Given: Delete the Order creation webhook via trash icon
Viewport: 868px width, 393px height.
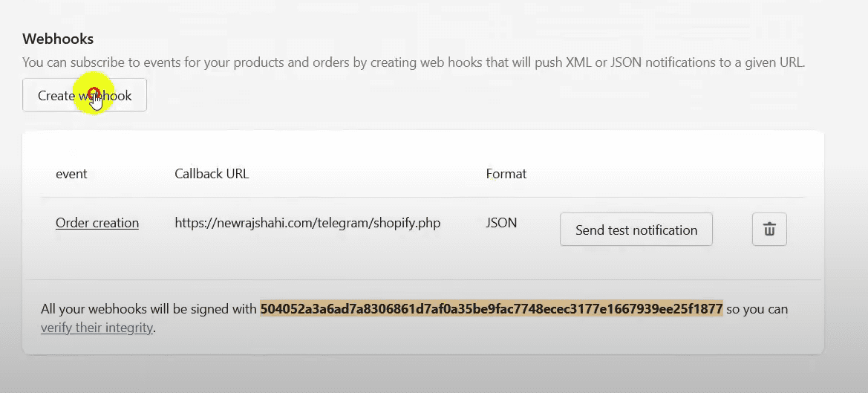Looking at the screenshot, I should pos(769,230).
